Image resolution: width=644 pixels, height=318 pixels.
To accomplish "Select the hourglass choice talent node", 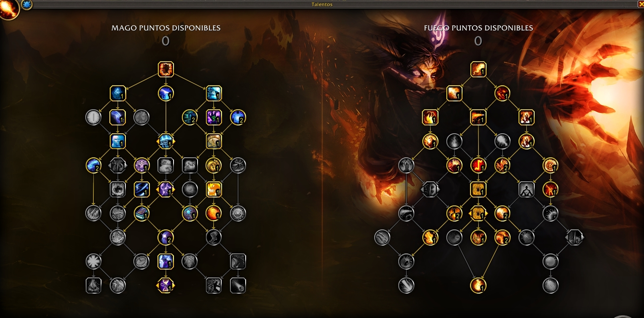I will pyautogui.click(x=166, y=286).
